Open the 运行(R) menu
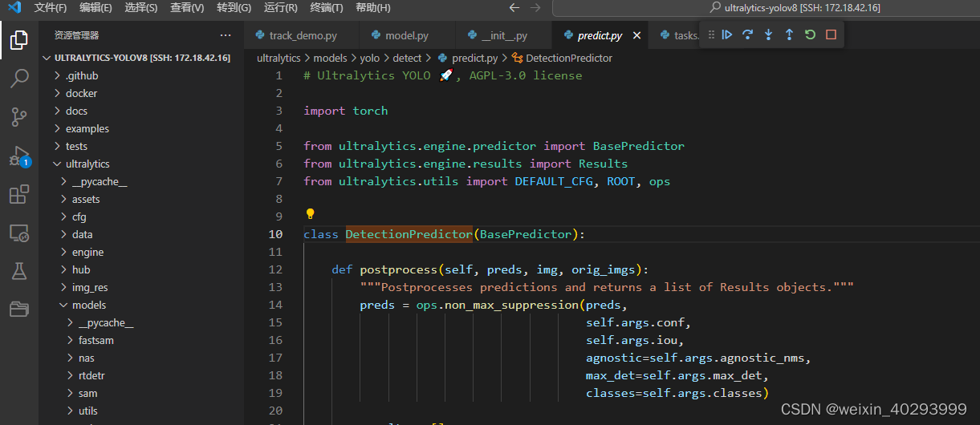This screenshot has width=980, height=425. point(280,7)
